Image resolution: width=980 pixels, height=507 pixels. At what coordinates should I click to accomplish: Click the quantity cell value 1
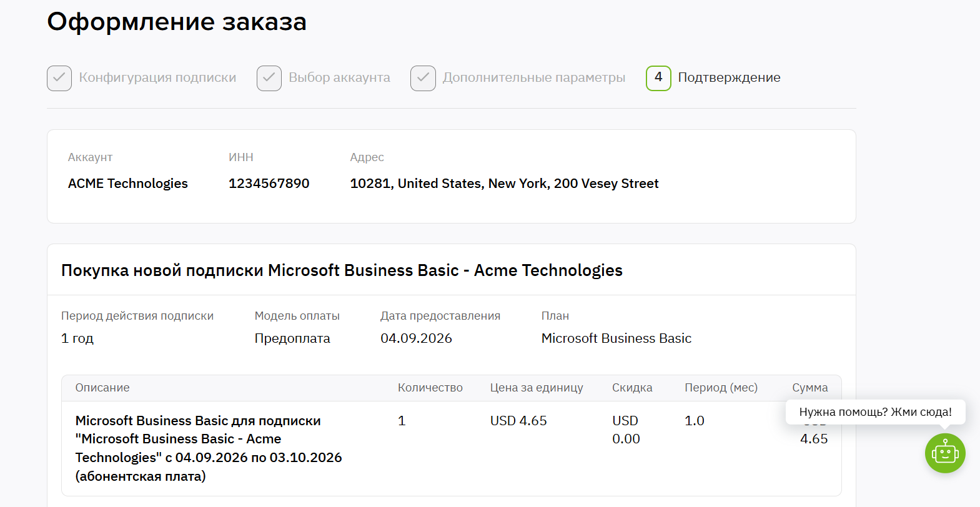tap(402, 421)
